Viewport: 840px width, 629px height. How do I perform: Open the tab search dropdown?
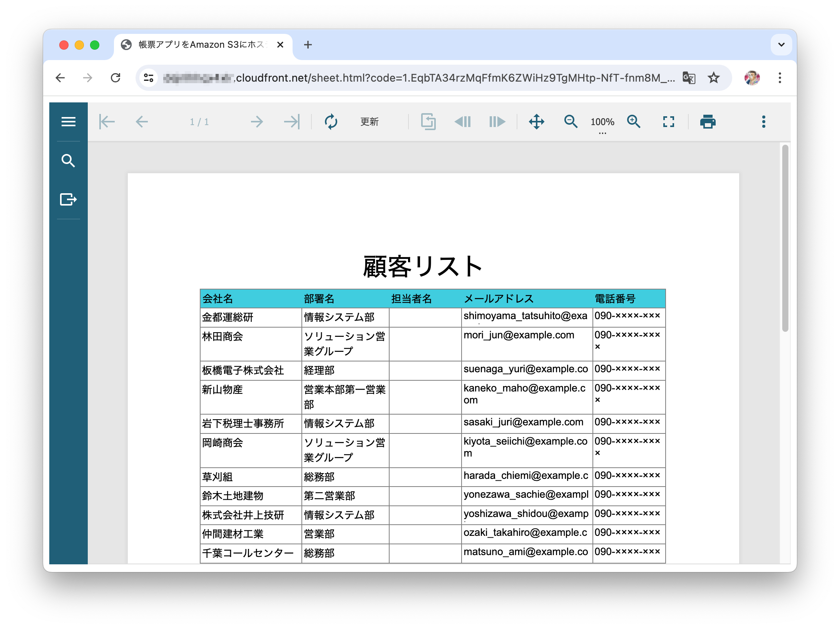[781, 45]
